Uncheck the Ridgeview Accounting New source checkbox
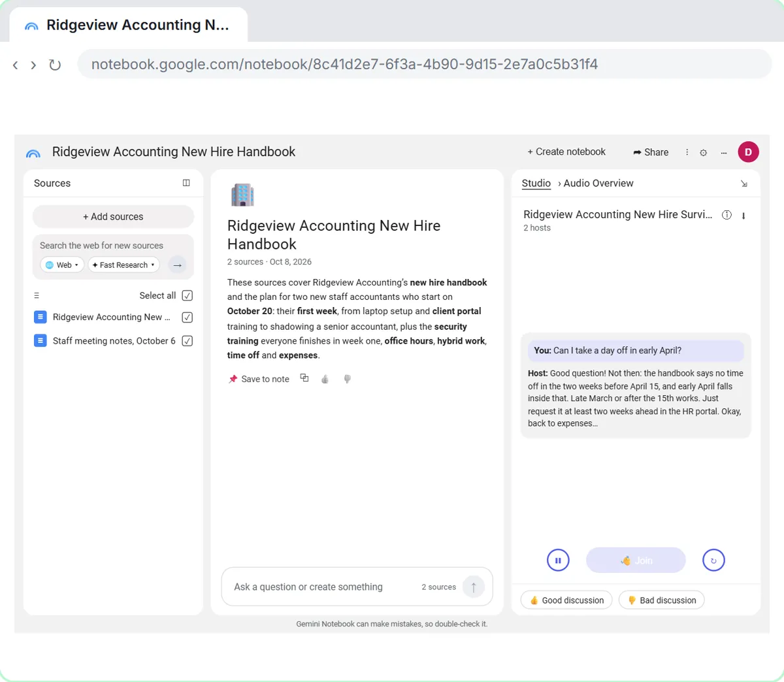 pyautogui.click(x=187, y=317)
